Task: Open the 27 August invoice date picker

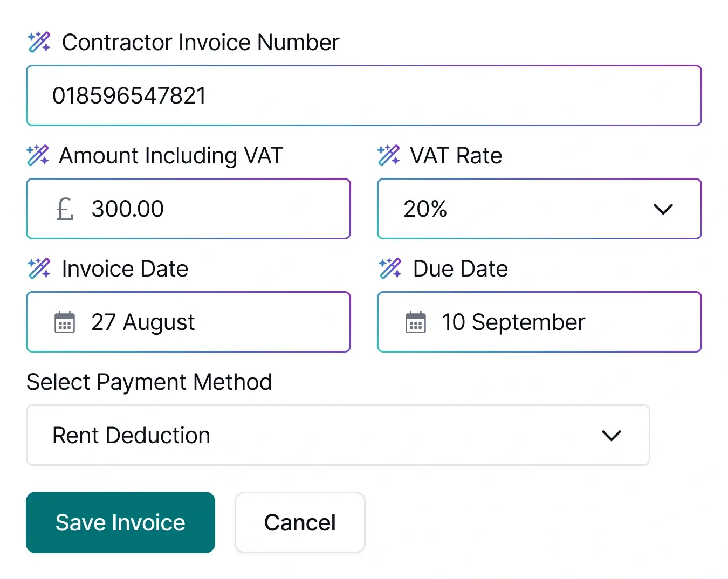Action: [x=188, y=321]
